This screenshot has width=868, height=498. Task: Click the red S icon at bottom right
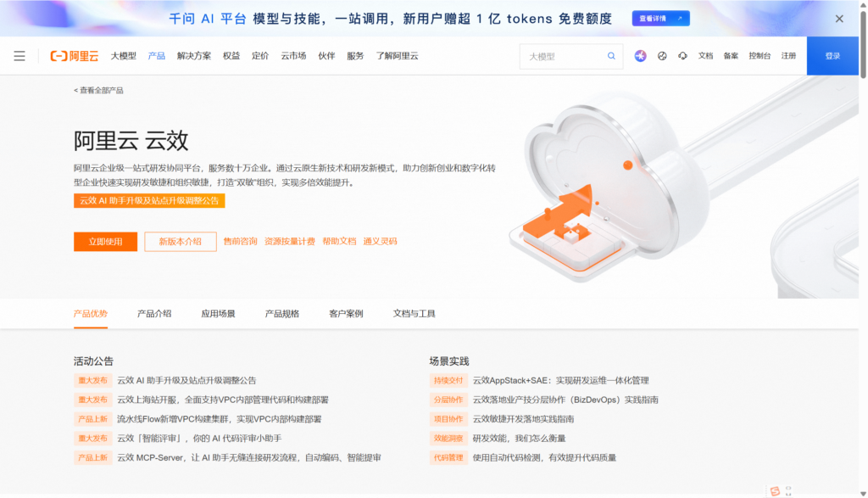tap(775, 491)
